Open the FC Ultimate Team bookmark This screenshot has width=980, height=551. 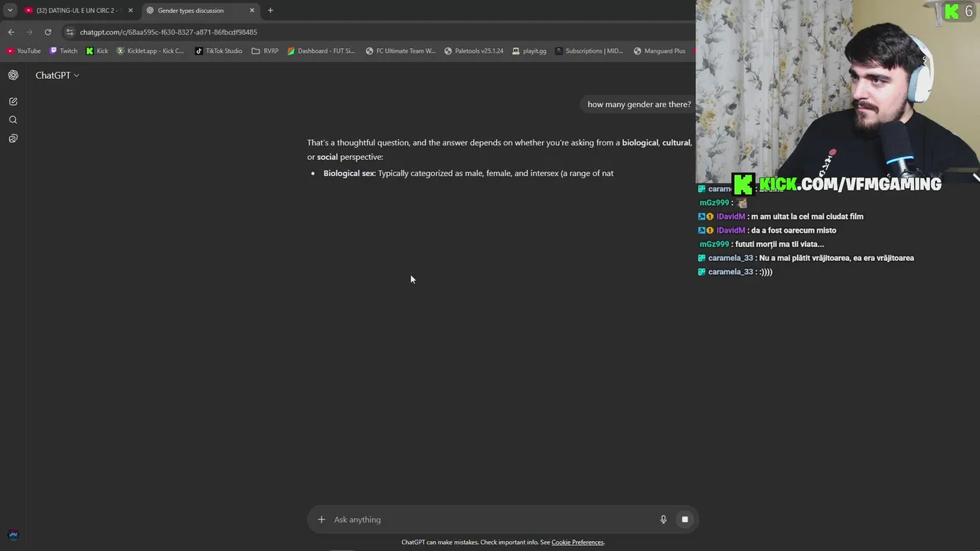(x=400, y=51)
